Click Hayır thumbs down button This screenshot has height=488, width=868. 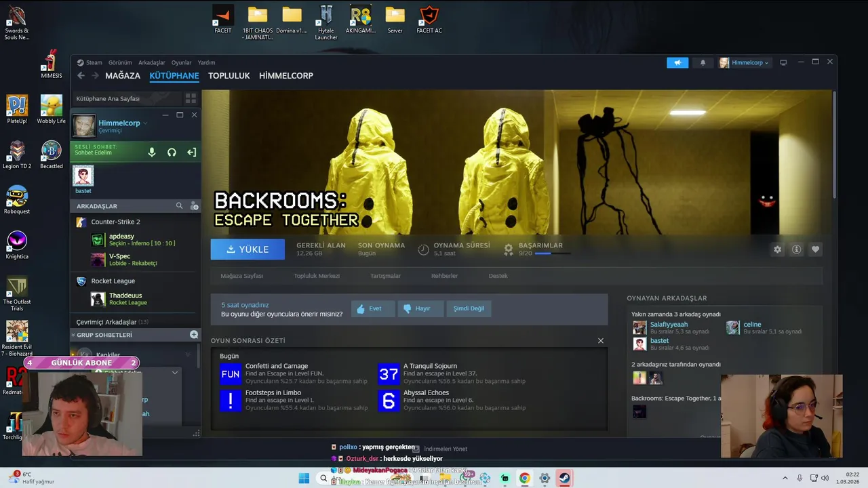(x=420, y=308)
